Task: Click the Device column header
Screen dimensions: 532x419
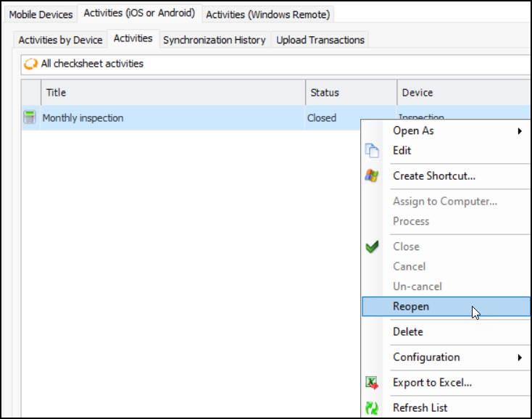Action: (x=464, y=93)
